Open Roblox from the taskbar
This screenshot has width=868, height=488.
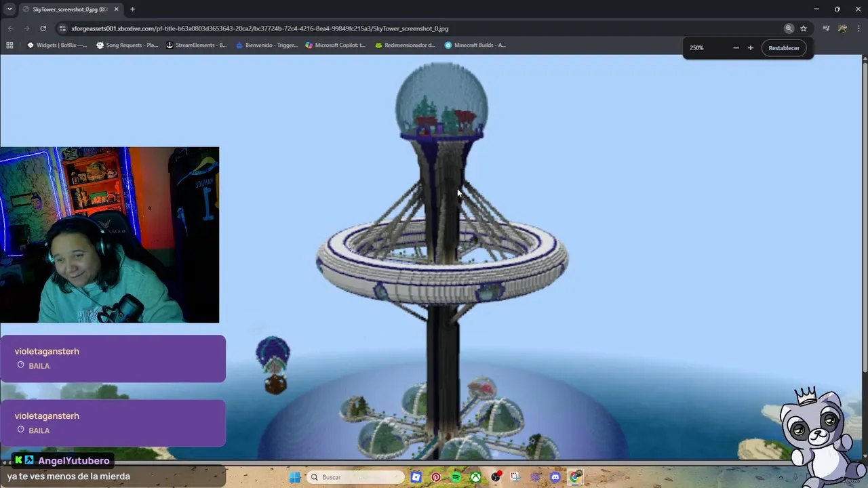416,477
